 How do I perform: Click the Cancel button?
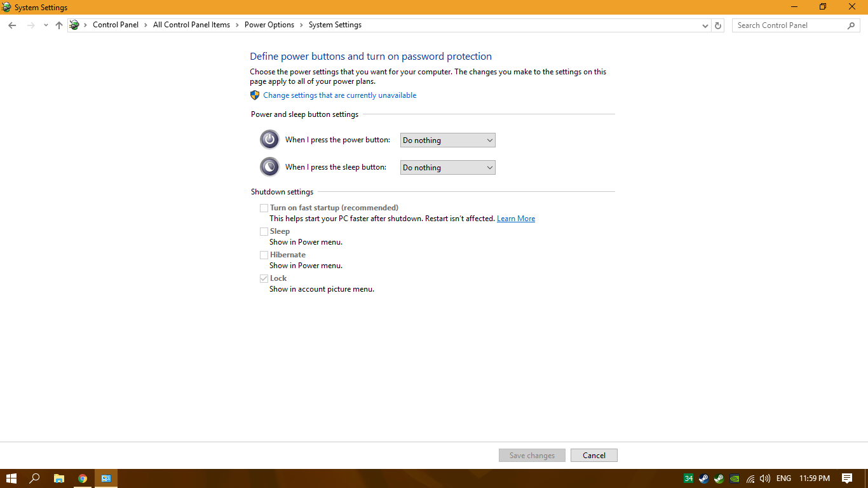(593, 455)
